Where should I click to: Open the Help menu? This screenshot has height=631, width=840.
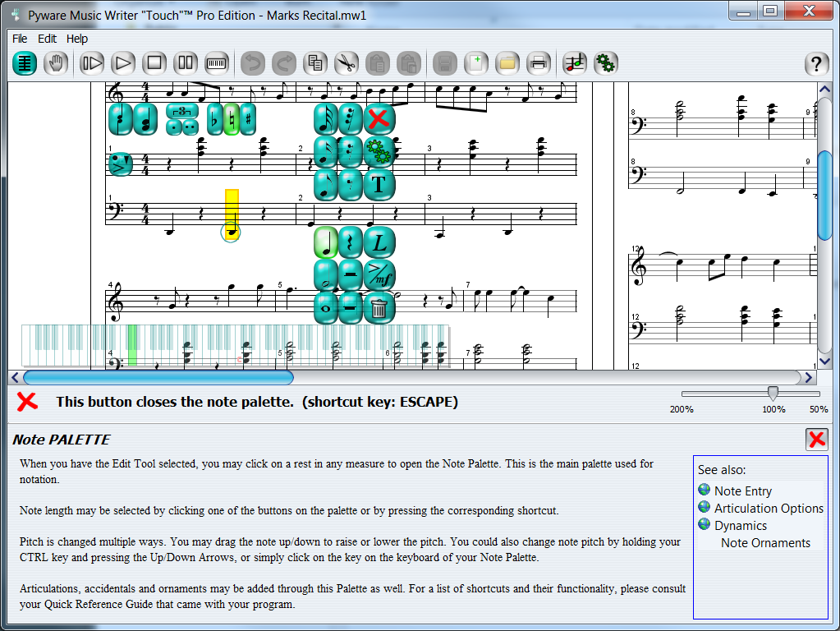point(77,39)
